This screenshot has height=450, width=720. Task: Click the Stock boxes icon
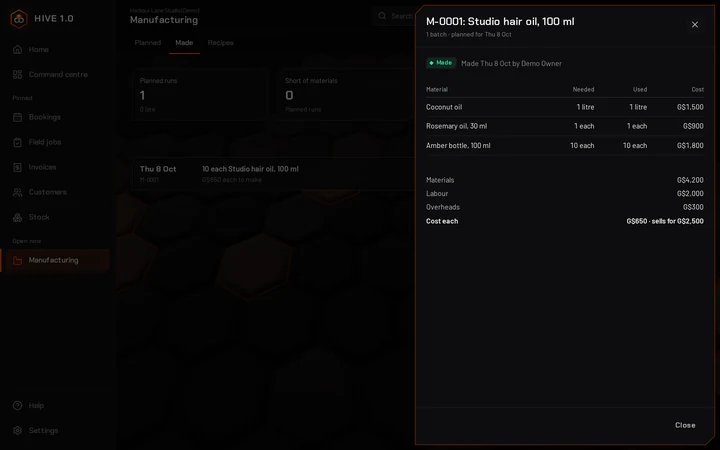click(17, 217)
